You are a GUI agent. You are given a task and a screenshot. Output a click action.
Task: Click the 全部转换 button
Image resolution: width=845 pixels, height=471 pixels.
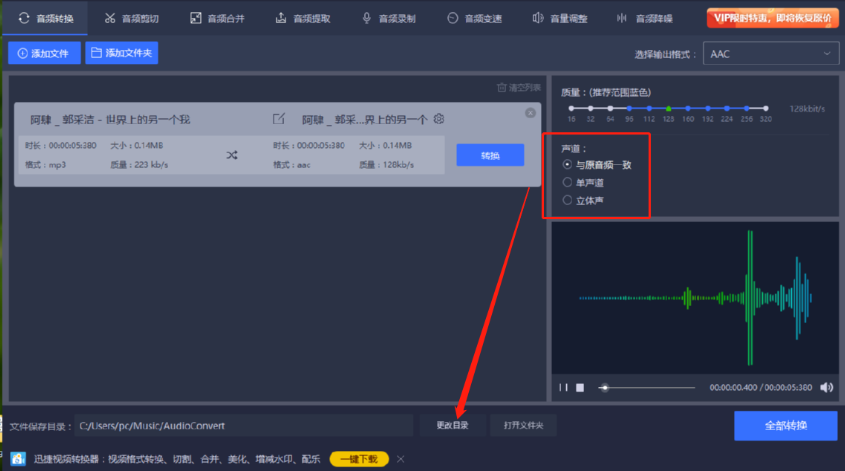785,426
